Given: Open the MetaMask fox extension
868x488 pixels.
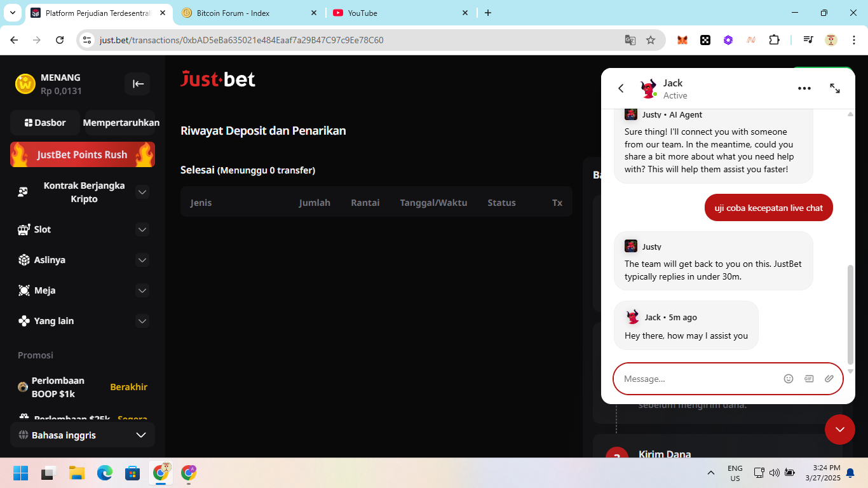Looking at the screenshot, I should click(682, 40).
